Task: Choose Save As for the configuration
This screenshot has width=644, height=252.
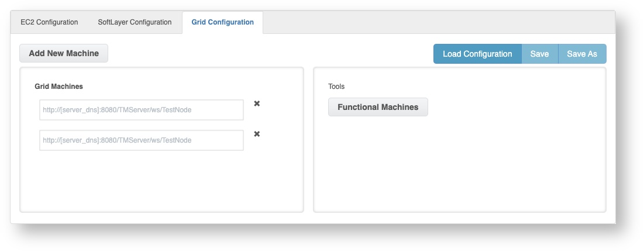Action: pos(581,54)
